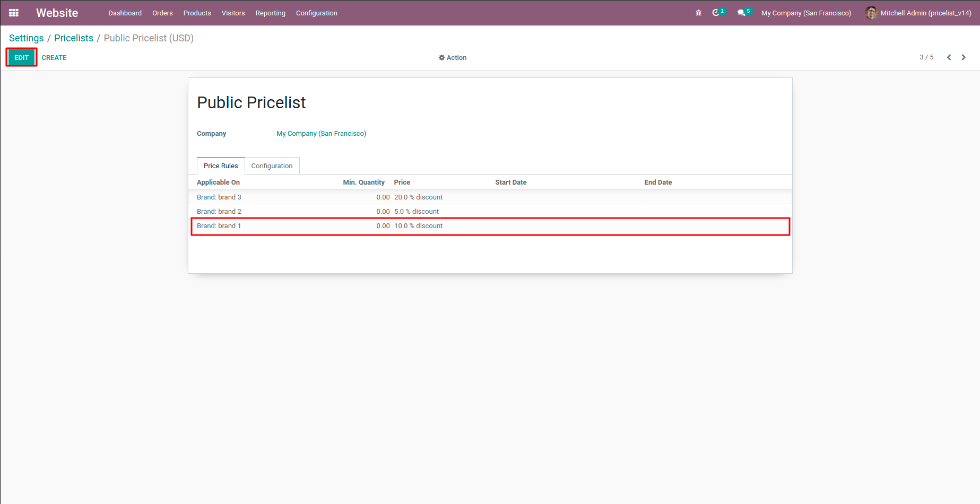The image size is (980, 504).
Task: Click the 20.0 % discount cell
Action: [x=418, y=197]
